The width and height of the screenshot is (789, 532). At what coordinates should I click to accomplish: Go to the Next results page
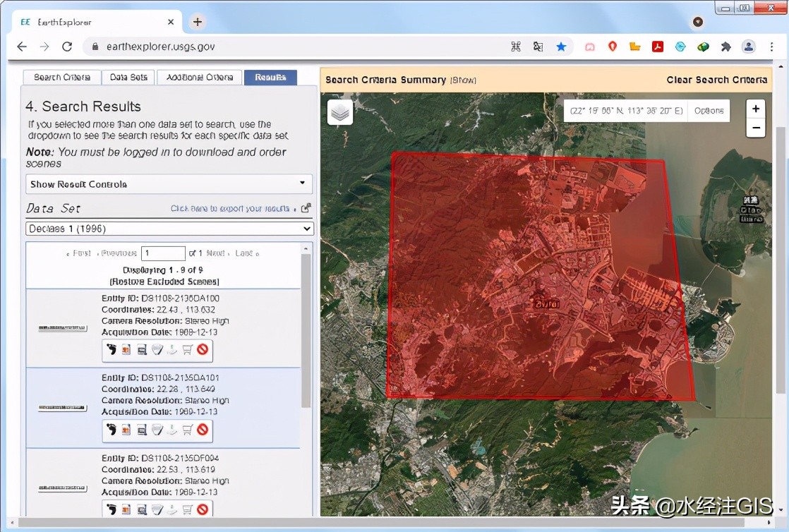click(x=217, y=253)
